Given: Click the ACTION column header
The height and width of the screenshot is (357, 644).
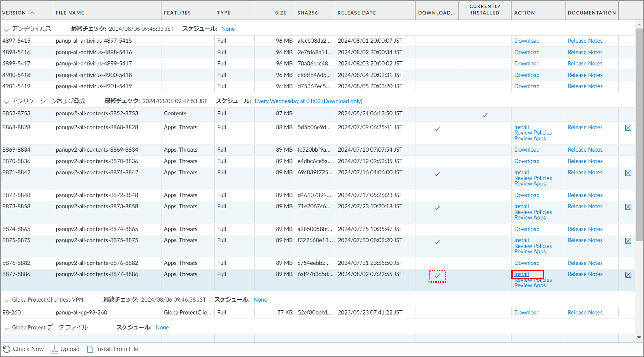Looking at the screenshot, I should [x=525, y=13].
